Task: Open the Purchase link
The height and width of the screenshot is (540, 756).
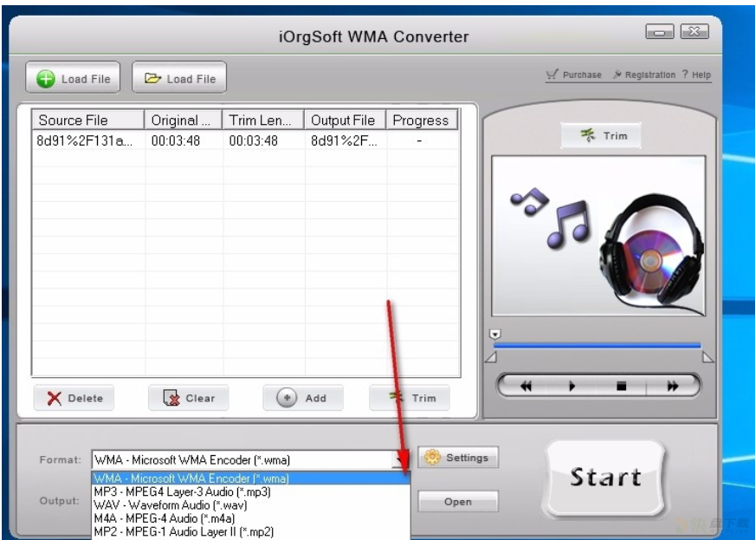Action: [x=574, y=75]
